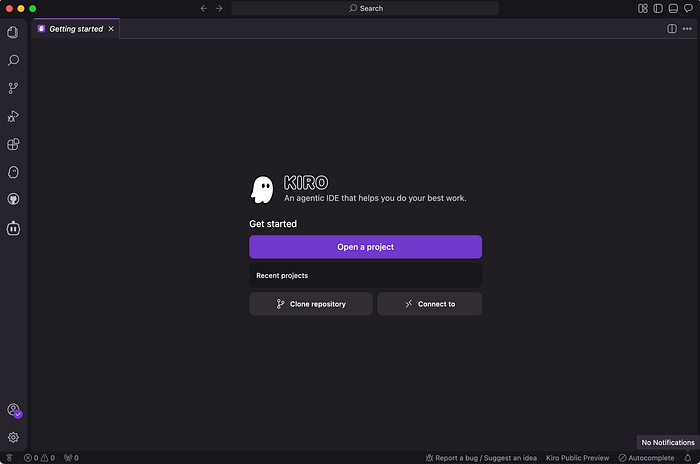Open the GitHub view in the activity bar
This screenshot has width=700, height=464.
[x=13, y=199]
